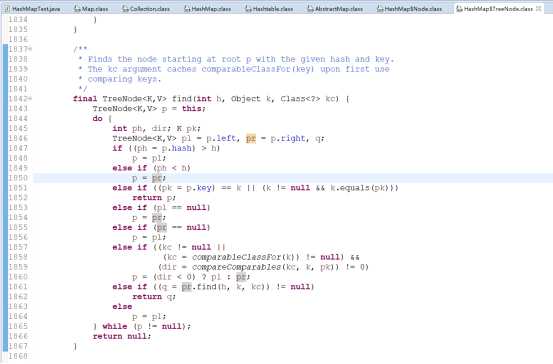This screenshot has height=364, width=553.
Task: Close the HashMap$TreeNode.class tab
Action: coord(539,8)
